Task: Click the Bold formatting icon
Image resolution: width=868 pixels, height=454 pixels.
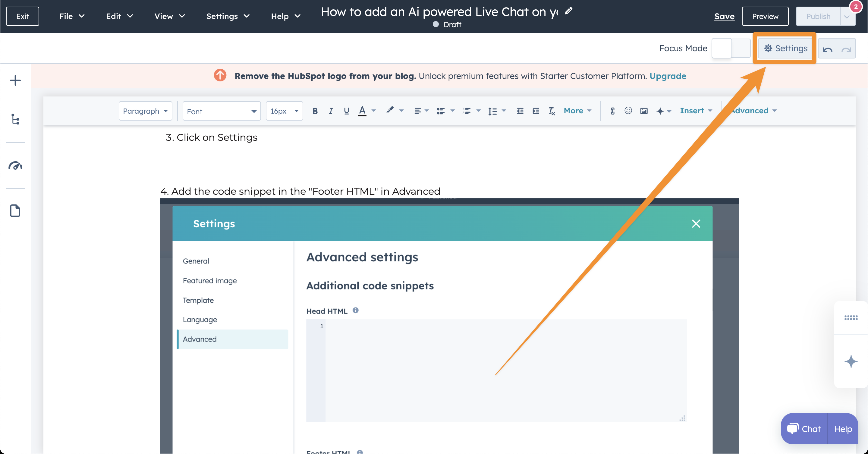Action: pyautogui.click(x=315, y=111)
